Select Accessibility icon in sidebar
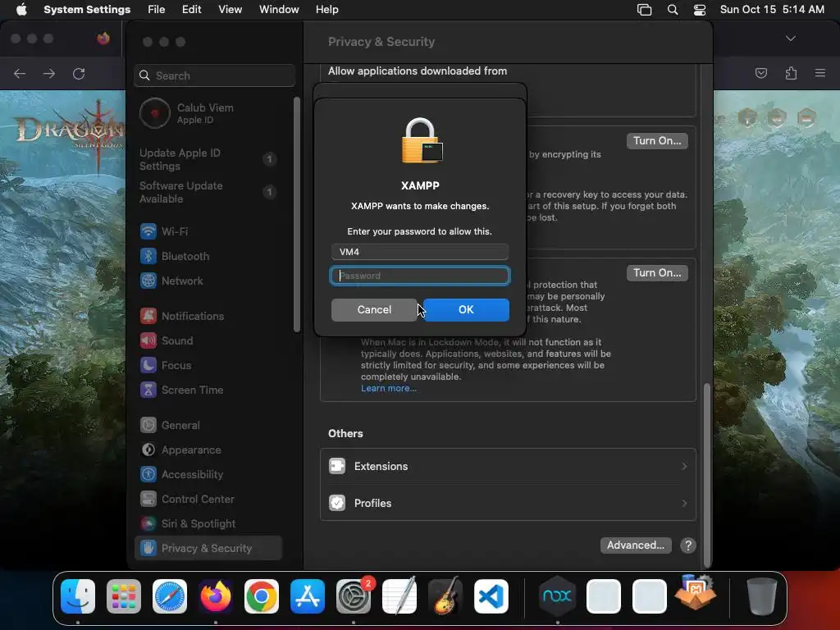Viewport: 840px width, 630px height. click(148, 475)
